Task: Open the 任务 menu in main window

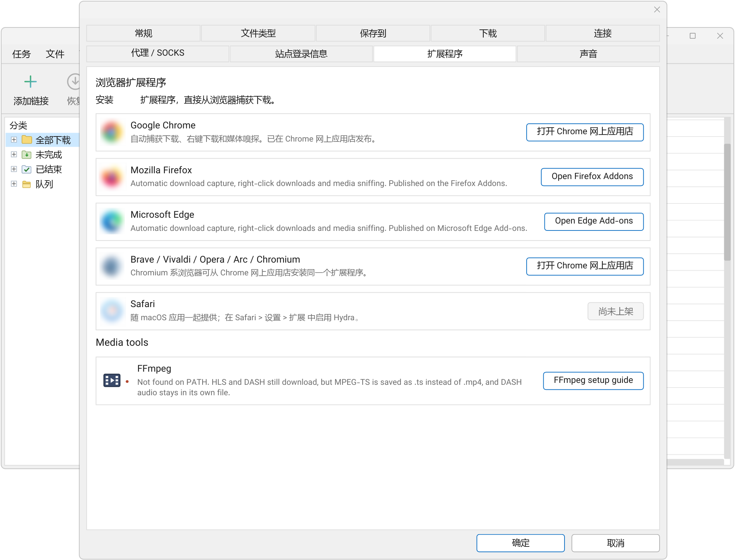Action: 21,54
